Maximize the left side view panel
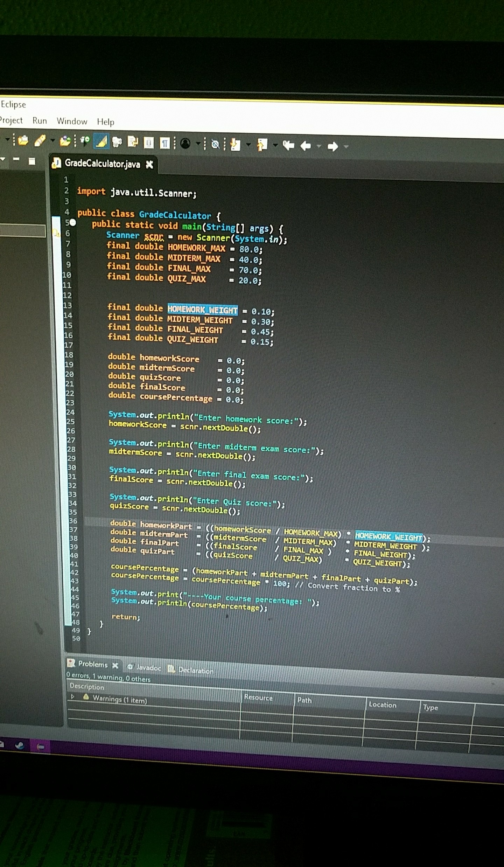This screenshot has height=867, width=504. coord(32,161)
